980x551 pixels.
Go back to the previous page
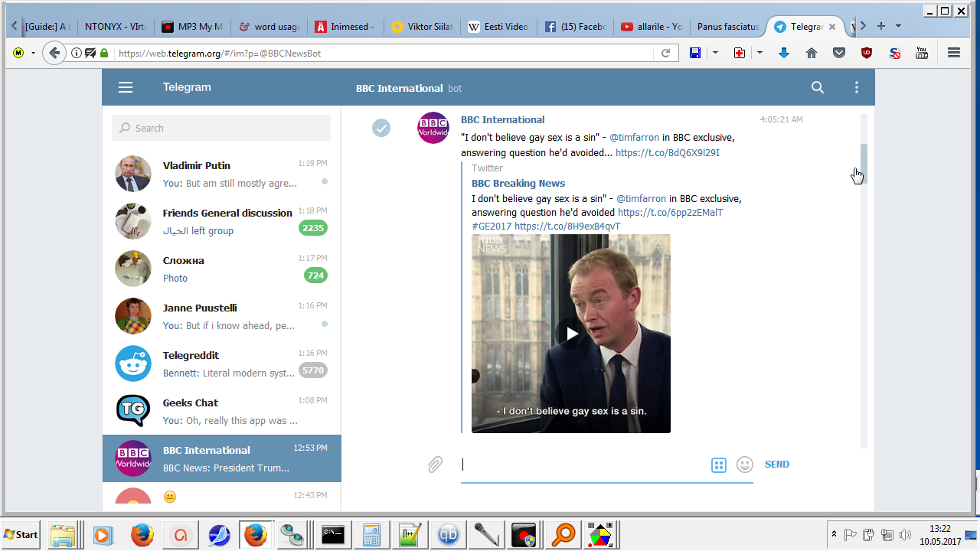(x=54, y=53)
